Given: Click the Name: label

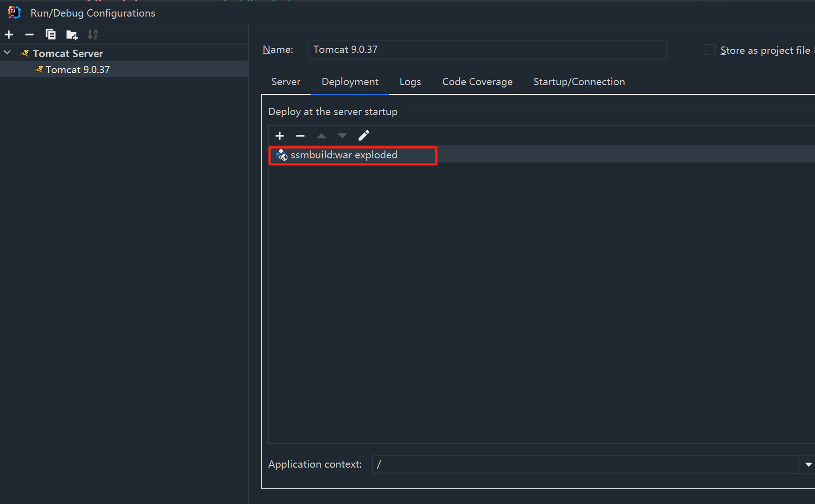Looking at the screenshot, I should click(278, 50).
